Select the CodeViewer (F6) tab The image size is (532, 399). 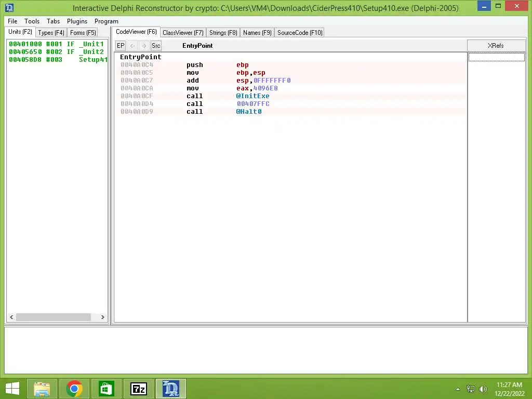pos(137,32)
